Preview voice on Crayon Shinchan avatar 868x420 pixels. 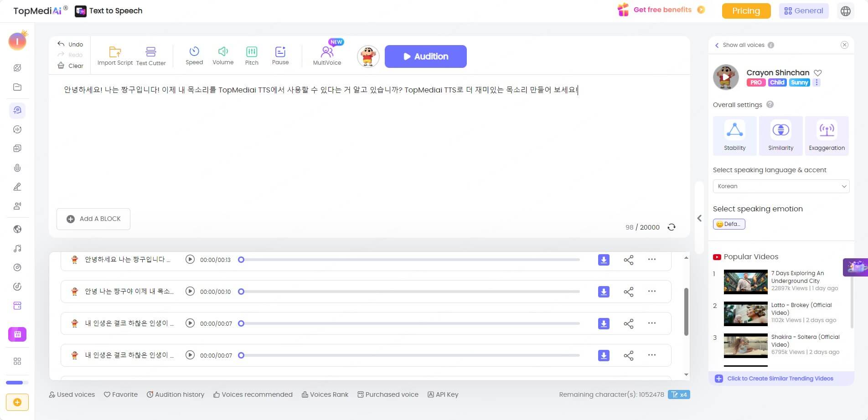(726, 77)
